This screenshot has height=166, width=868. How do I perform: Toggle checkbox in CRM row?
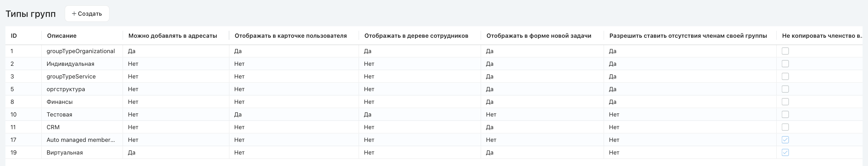785,127
